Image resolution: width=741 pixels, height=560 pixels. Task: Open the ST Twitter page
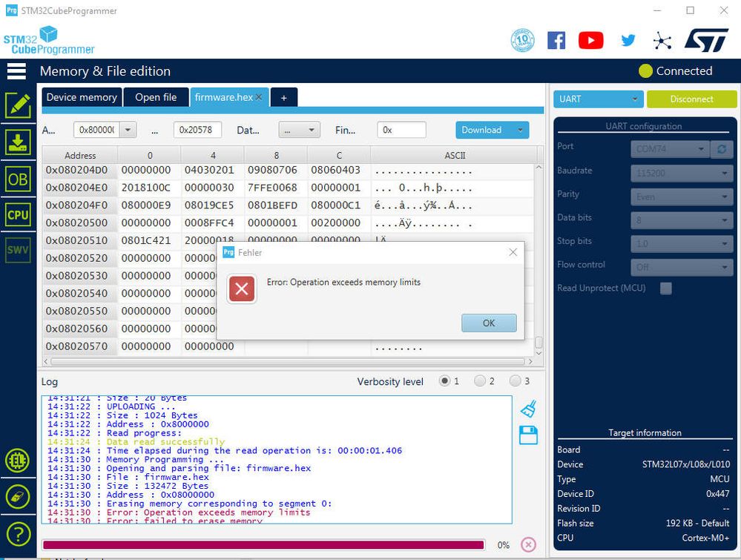coord(628,41)
